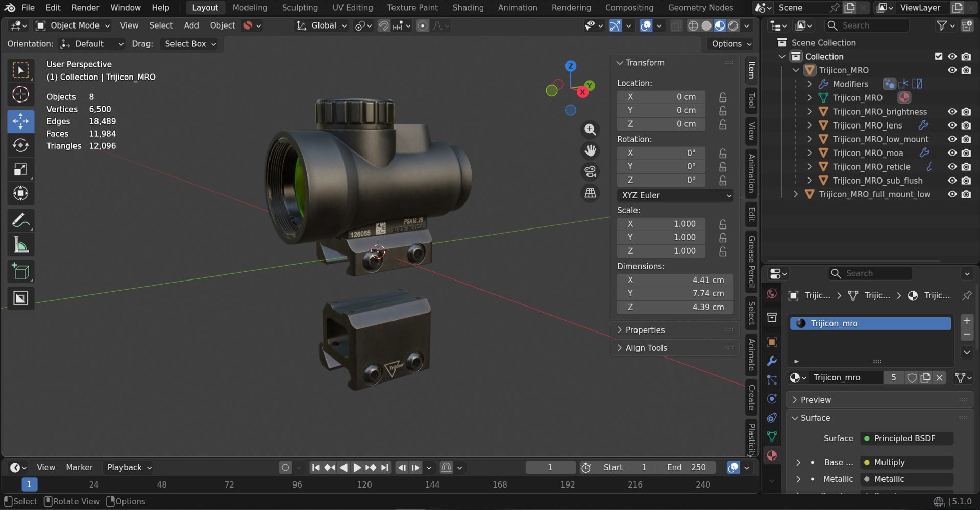Click the outliner filter funnel icon
The height and width of the screenshot is (510, 980).
pyautogui.click(x=942, y=25)
